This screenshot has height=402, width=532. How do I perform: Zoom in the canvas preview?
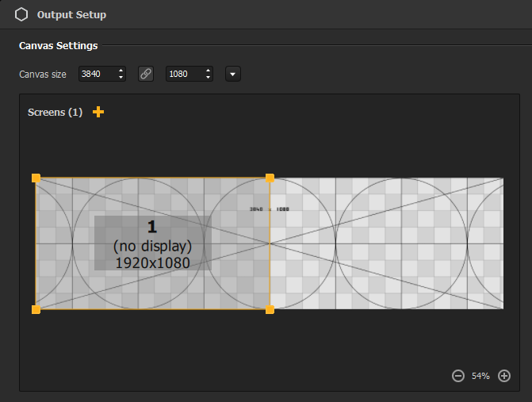pyautogui.click(x=504, y=375)
